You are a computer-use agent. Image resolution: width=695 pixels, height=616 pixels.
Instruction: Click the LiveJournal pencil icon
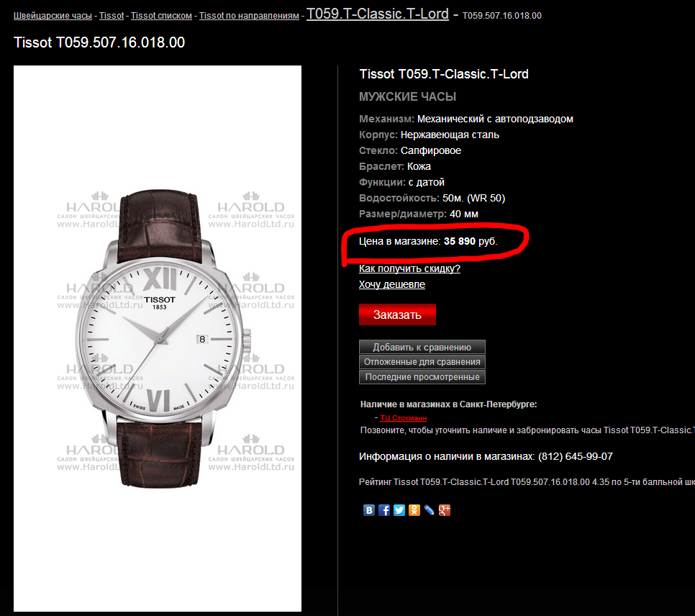[x=429, y=510]
